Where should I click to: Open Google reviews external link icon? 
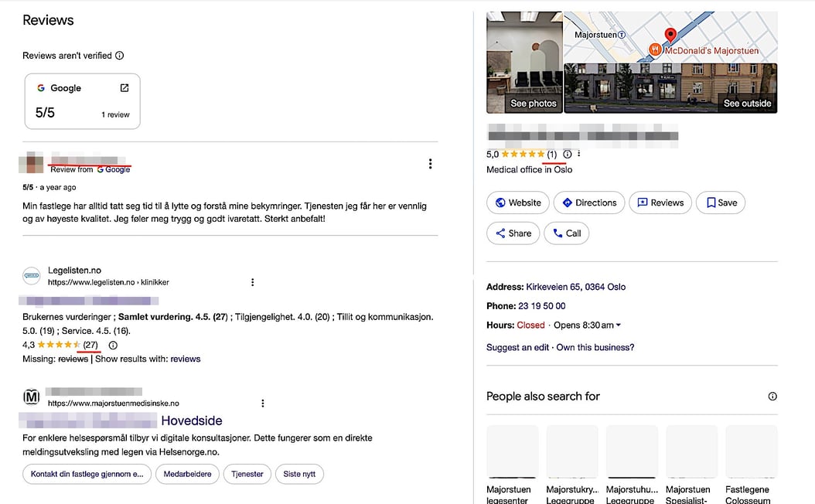124,87
